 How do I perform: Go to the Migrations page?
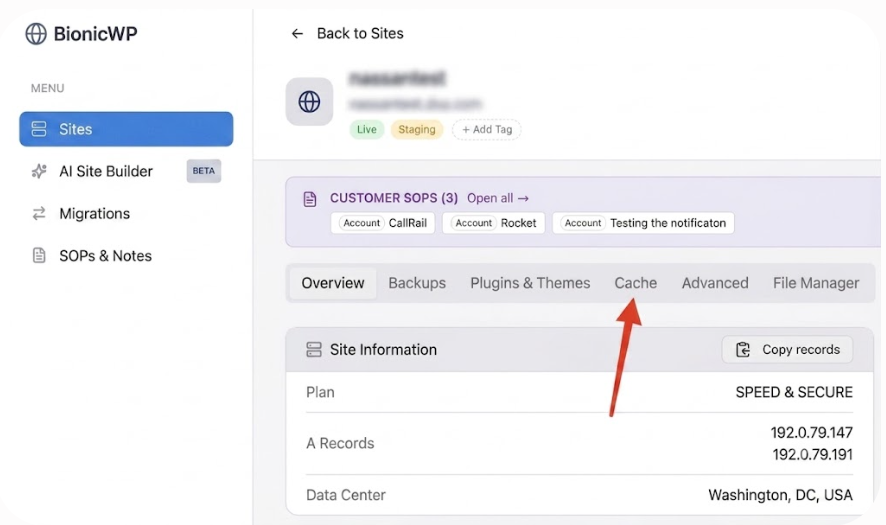pyautogui.click(x=94, y=214)
